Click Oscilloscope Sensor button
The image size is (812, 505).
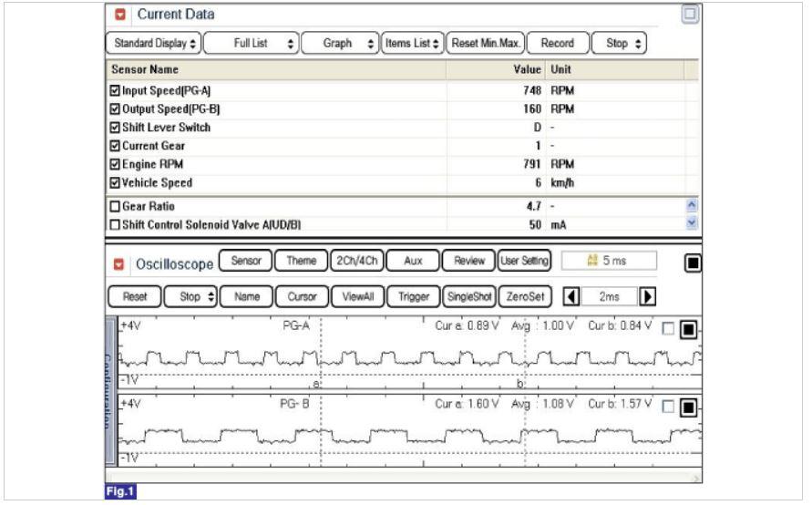tap(246, 261)
